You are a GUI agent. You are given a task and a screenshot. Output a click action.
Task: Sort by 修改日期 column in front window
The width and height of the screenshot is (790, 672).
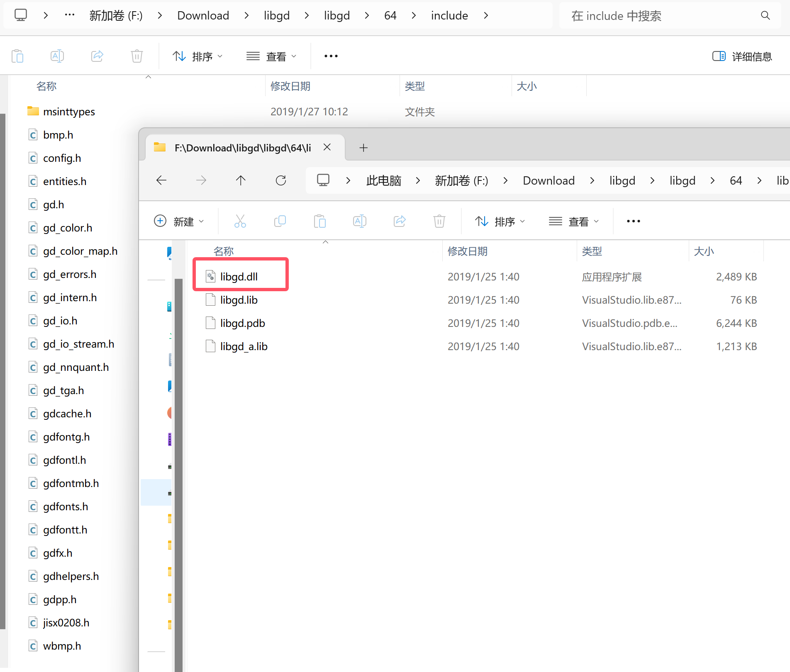[x=468, y=251]
